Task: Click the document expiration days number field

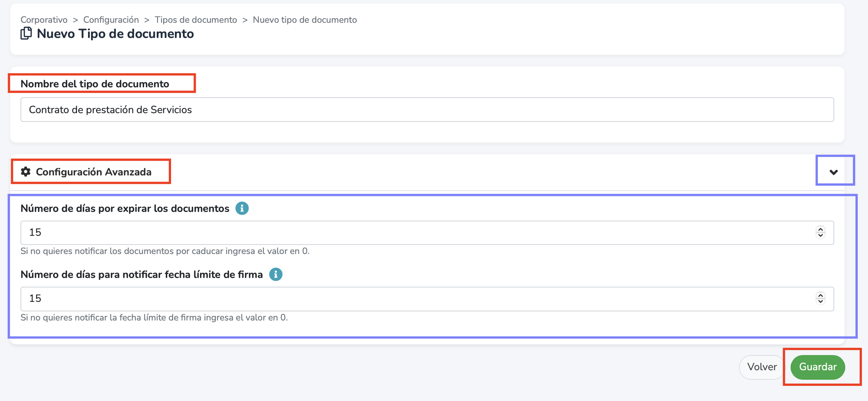Action: pos(417,232)
